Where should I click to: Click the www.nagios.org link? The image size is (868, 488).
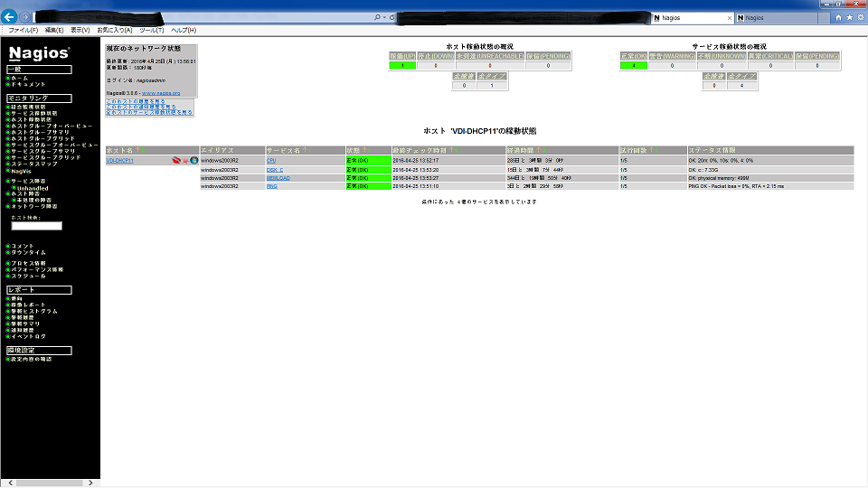point(161,93)
